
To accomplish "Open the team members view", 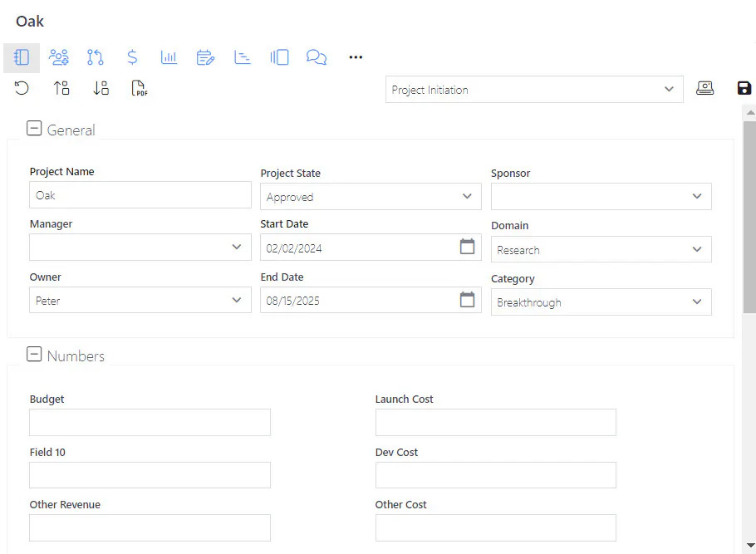I will 59,57.
